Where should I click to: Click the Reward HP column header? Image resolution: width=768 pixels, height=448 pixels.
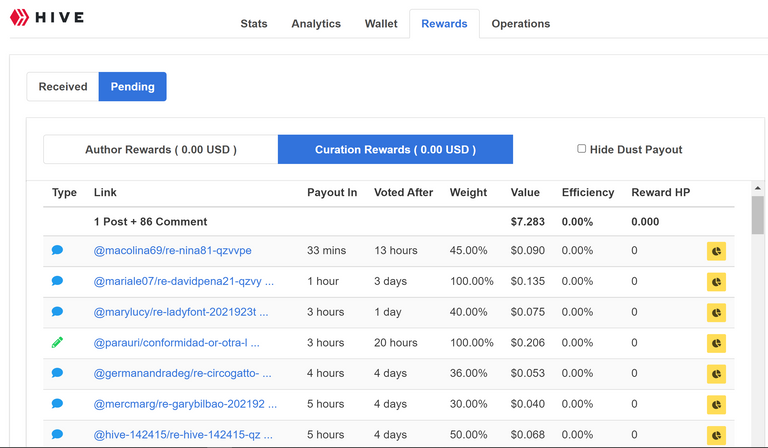660,192
